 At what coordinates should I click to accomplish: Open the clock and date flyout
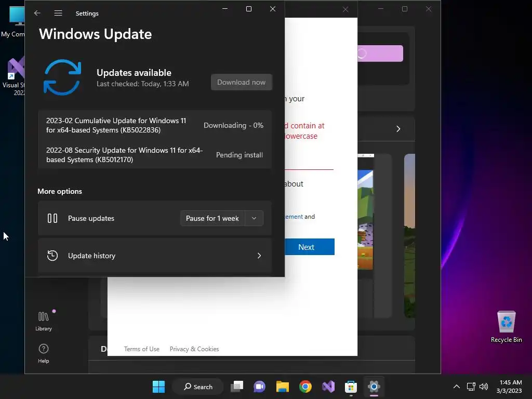coord(509,387)
